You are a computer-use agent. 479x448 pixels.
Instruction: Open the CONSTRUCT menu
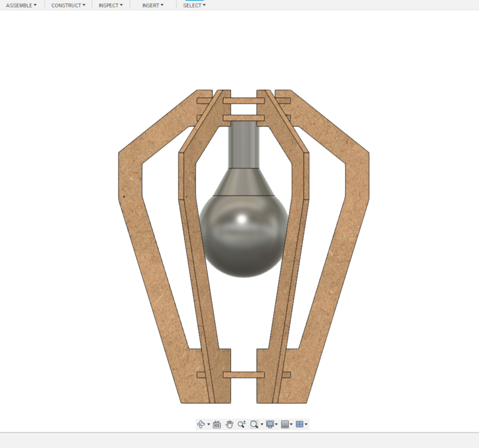67,5
